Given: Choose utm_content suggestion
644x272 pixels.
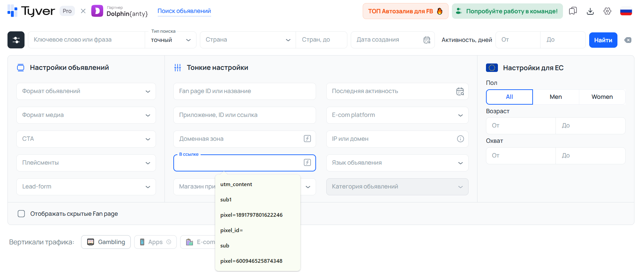Looking at the screenshot, I should pyautogui.click(x=258, y=184).
